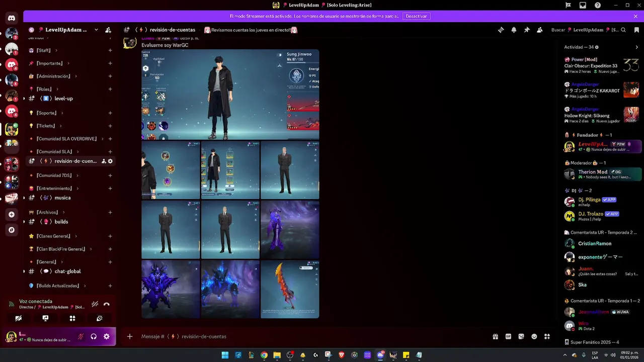644x362 pixels.
Task: Send a gift icon in message bar
Action: 495,336
